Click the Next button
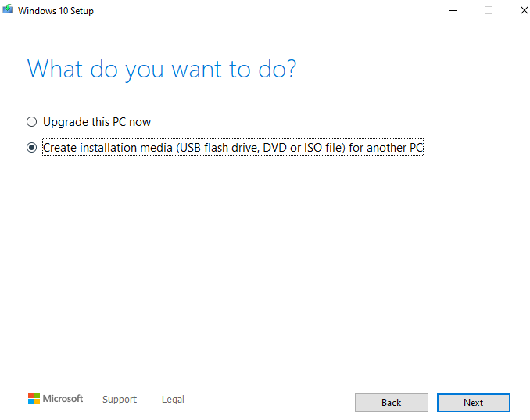The width and height of the screenshot is (530, 420). (473, 403)
